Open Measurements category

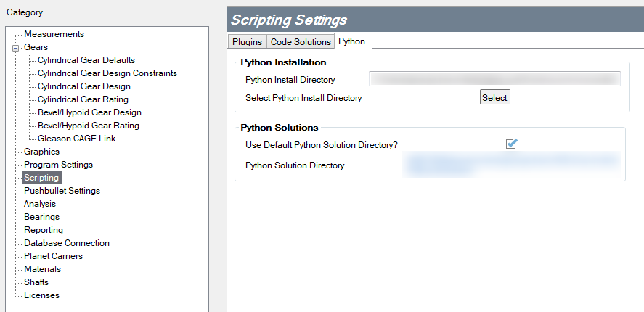tap(54, 34)
